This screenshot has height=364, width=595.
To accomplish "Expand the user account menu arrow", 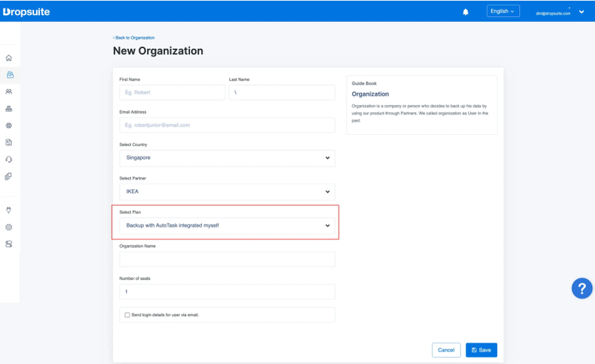I will [x=581, y=12].
